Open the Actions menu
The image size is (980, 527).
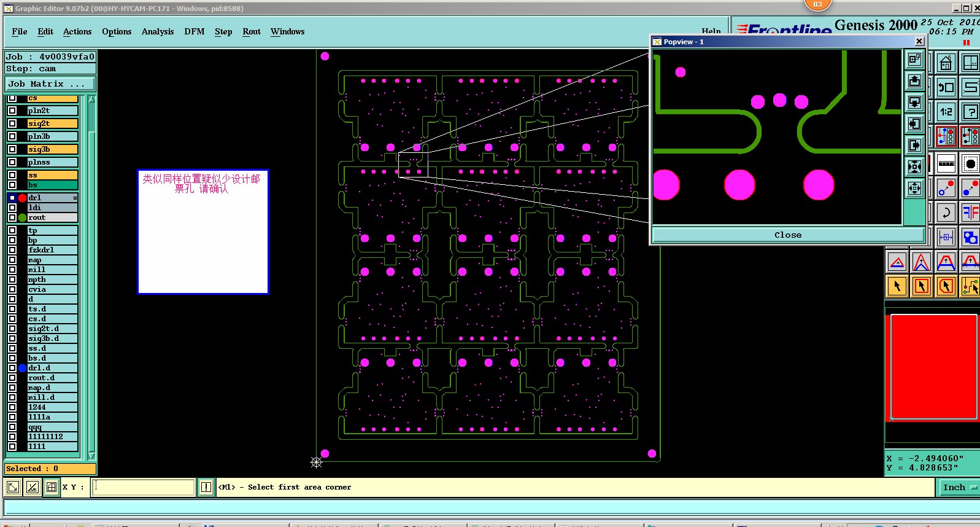(x=77, y=31)
